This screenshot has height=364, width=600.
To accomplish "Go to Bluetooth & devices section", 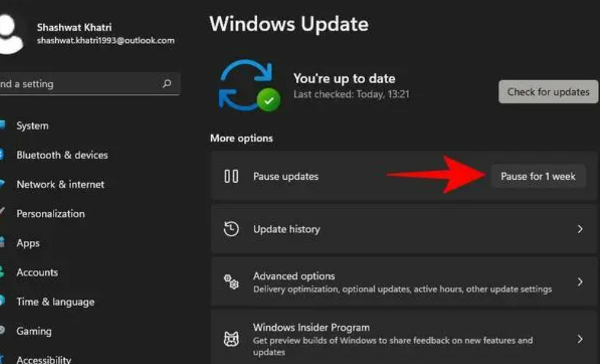I will coord(62,155).
